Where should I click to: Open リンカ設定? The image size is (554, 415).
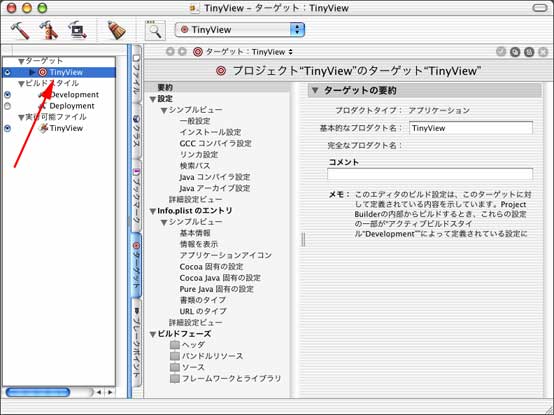coord(199,155)
